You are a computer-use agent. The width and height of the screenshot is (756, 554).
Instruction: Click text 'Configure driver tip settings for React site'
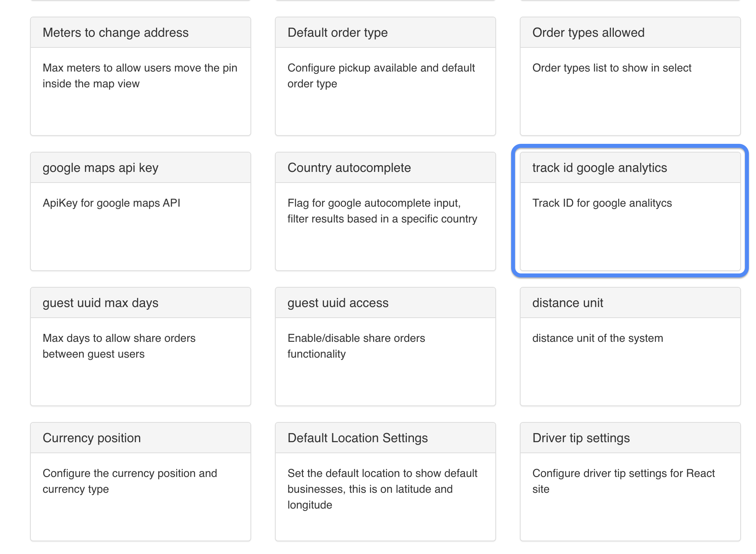coord(624,481)
